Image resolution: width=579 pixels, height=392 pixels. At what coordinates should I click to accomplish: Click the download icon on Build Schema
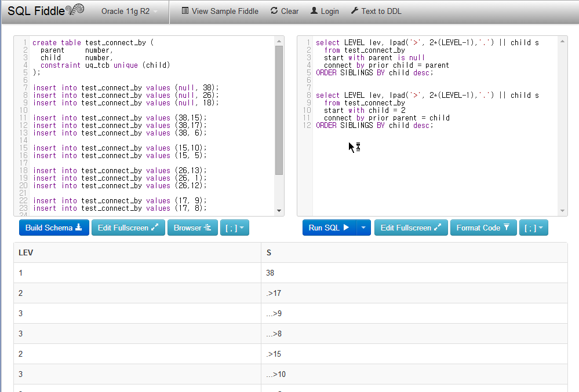point(80,228)
